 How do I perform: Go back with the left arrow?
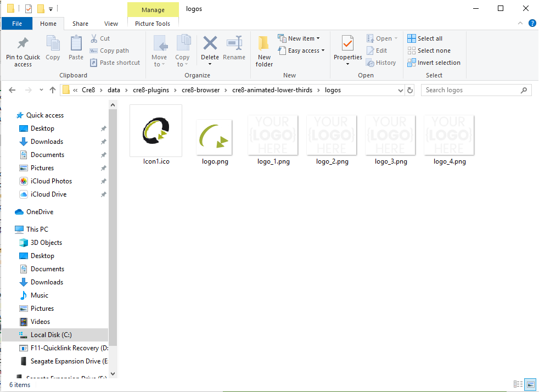12,90
